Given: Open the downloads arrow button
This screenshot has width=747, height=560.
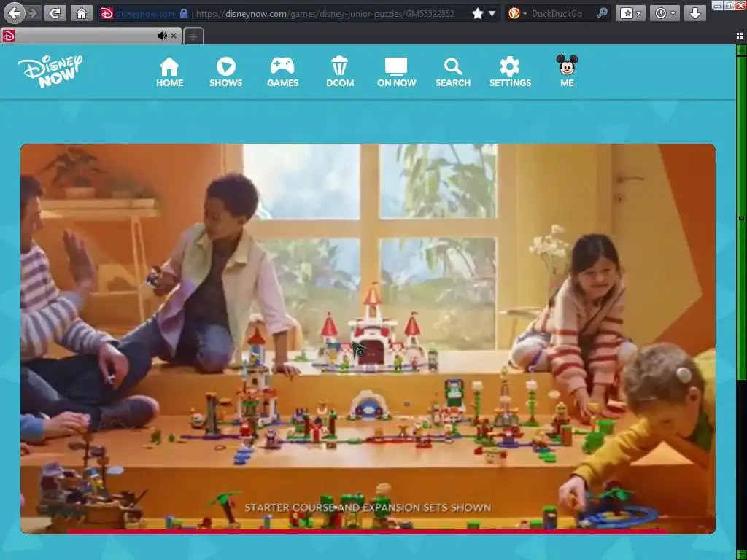Looking at the screenshot, I should [695, 13].
